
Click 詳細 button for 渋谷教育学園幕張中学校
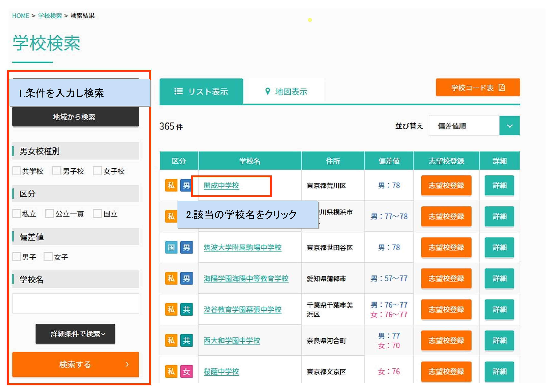coord(499,309)
